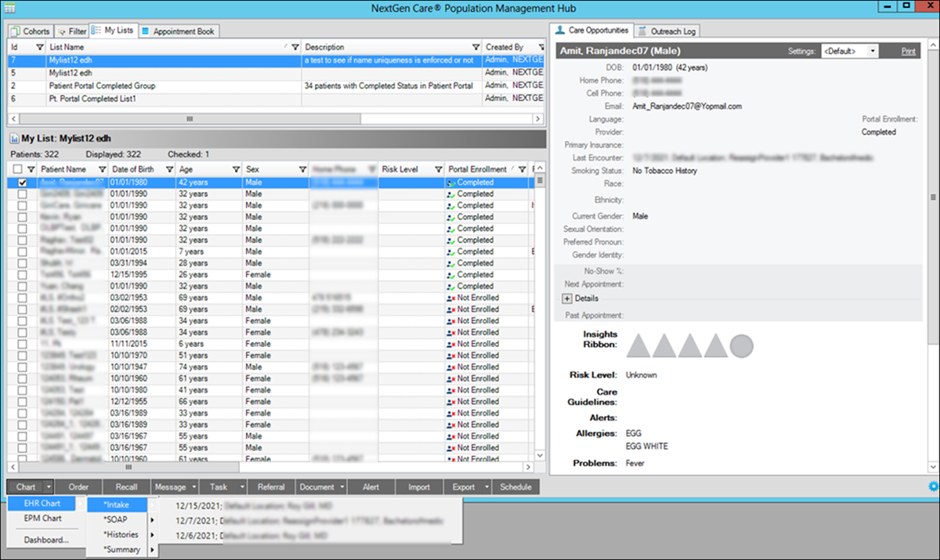Toggle the select-all checkbox in the patient grid header
The height and width of the screenshot is (560, 940).
point(18,169)
